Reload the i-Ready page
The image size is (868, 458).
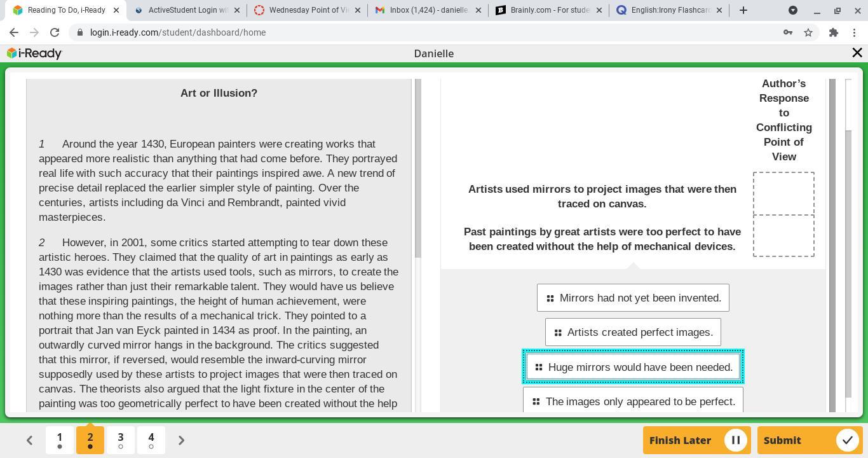point(55,32)
